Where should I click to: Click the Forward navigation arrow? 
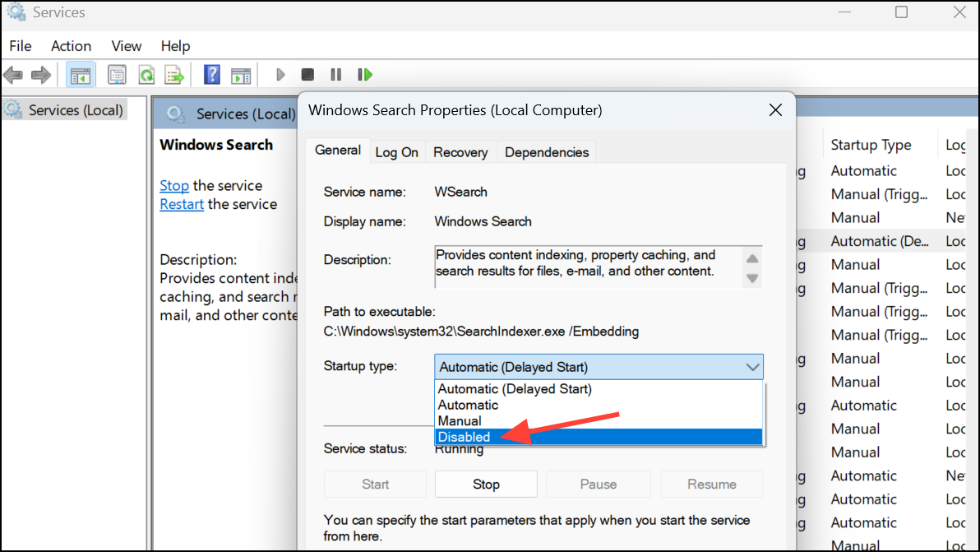(x=40, y=75)
